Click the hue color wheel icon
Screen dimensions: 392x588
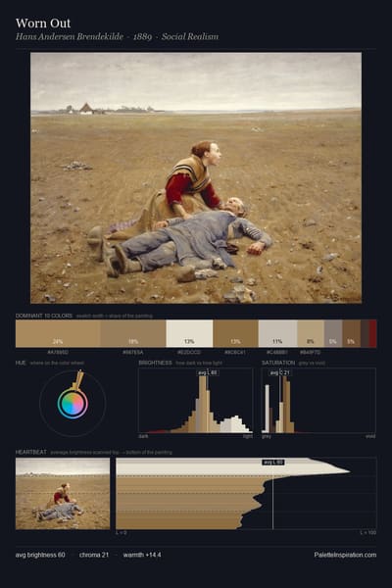pyautogui.click(x=73, y=403)
